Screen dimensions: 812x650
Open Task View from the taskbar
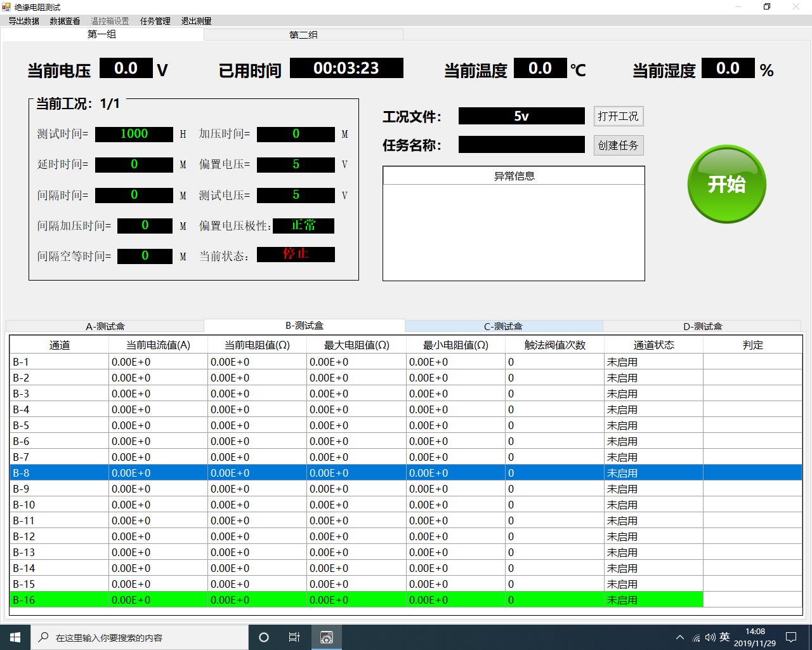click(x=294, y=637)
